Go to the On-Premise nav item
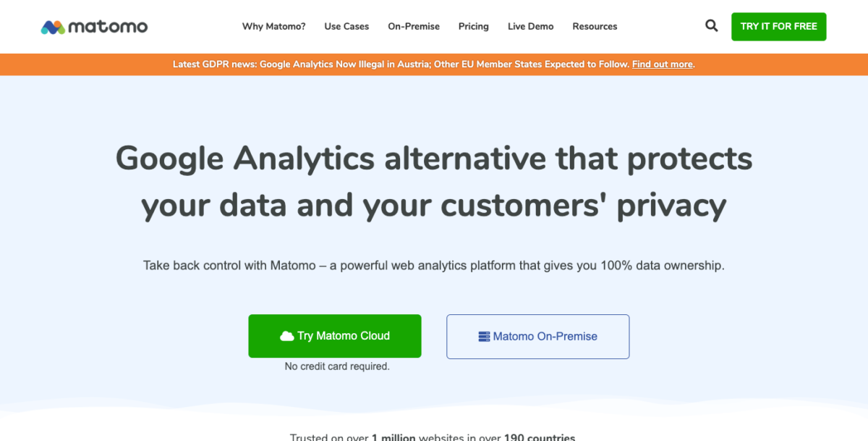The width and height of the screenshot is (868, 441). [x=414, y=26]
